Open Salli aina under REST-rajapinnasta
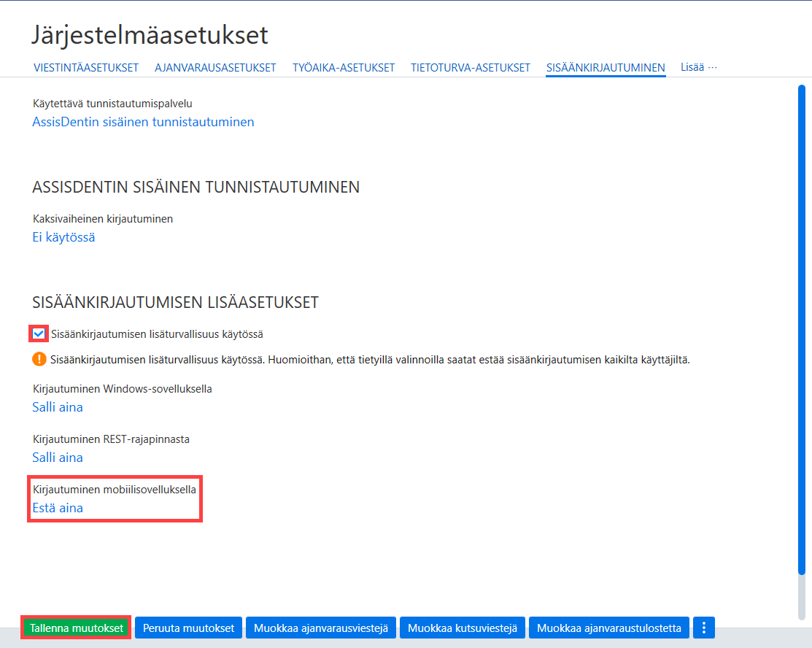This screenshot has height=648, width=812. pyautogui.click(x=58, y=458)
